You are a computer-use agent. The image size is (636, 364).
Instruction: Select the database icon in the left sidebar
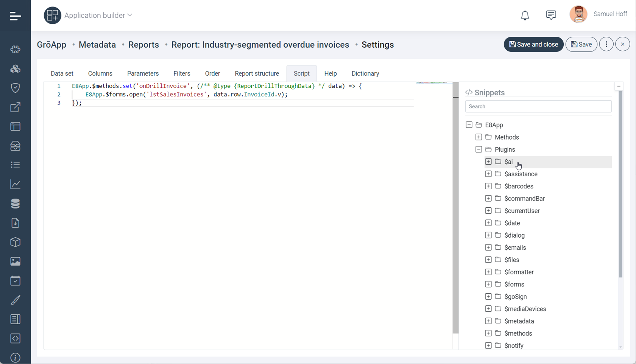point(15,204)
